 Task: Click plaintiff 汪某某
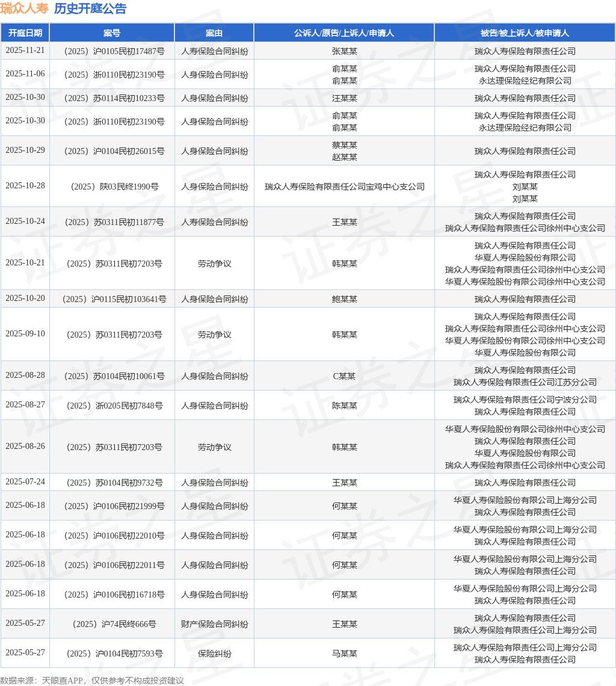click(344, 98)
